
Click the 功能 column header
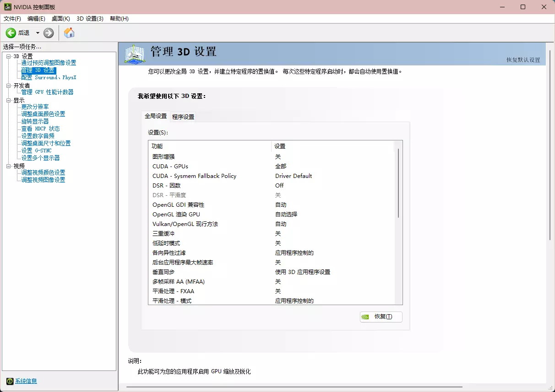coord(210,146)
